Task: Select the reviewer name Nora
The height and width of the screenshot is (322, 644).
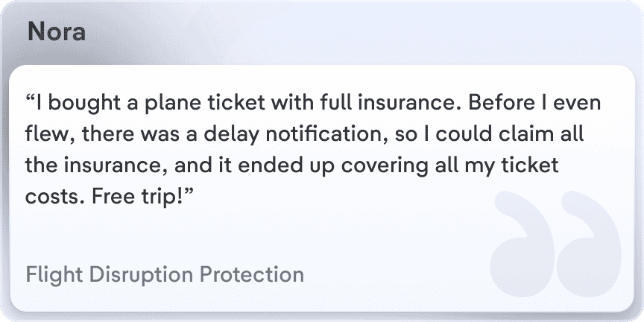Action: 57,31
